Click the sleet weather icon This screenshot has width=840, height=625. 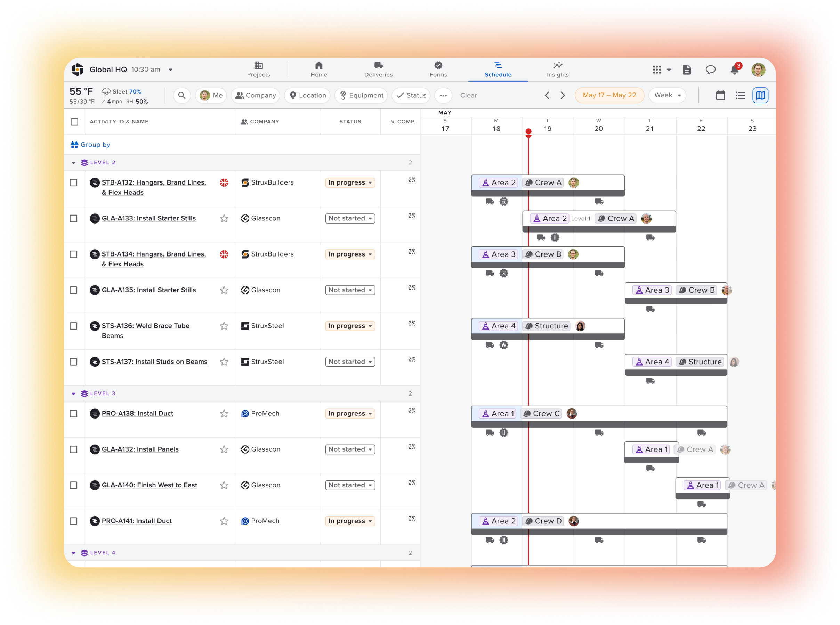[106, 91]
